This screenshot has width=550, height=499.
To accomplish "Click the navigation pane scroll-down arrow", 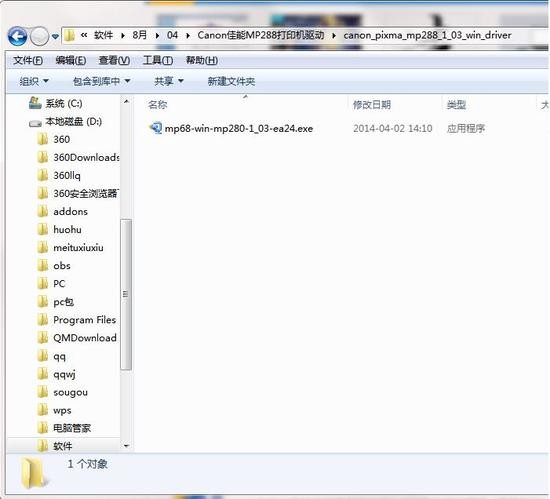I will 126,446.
